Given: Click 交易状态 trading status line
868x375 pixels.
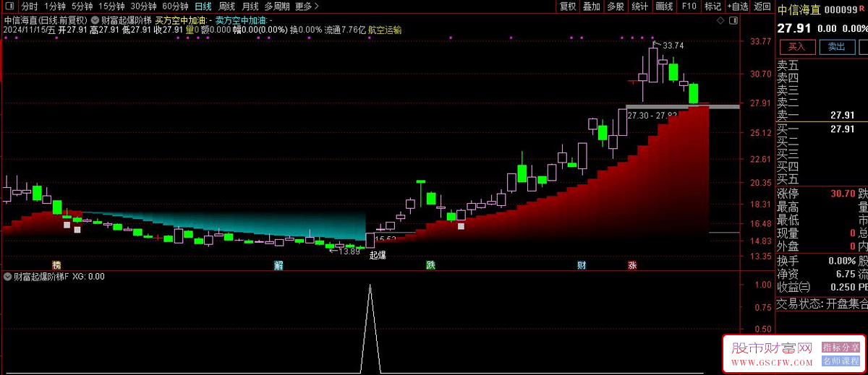Looking at the screenshot, I should click(x=822, y=304).
